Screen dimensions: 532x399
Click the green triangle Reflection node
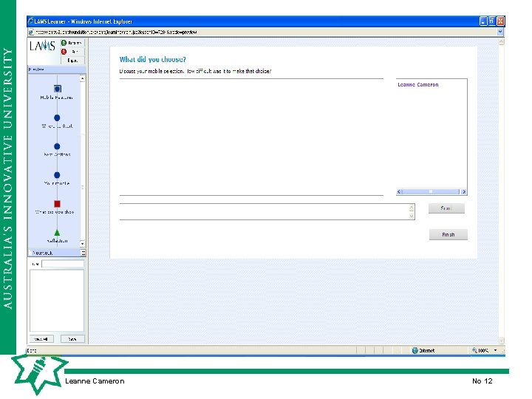pyautogui.click(x=57, y=233)
